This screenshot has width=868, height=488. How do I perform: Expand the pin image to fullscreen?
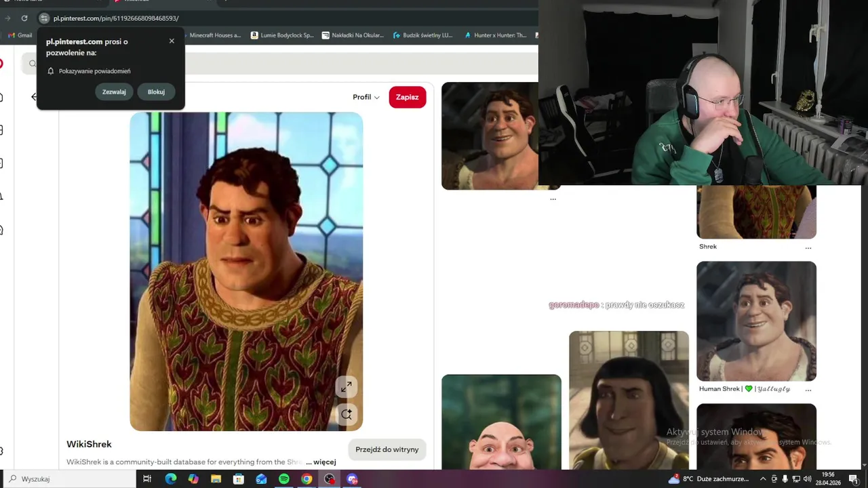click(x=347, y=386)
